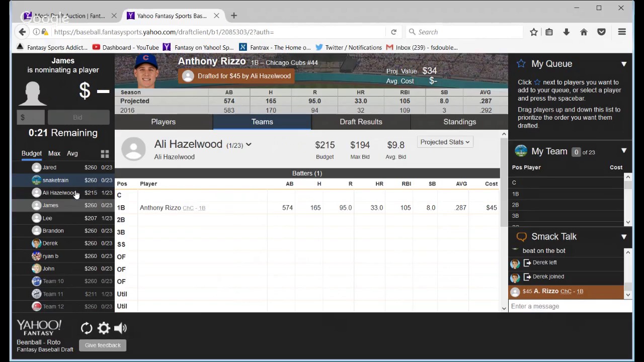Switch to the Teams tab
644x362 pixels.
262,122
